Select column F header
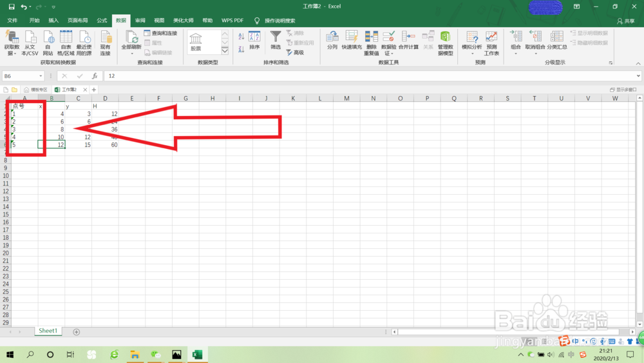The height and width of the screenshot is (363, 644). click(158, 98)
